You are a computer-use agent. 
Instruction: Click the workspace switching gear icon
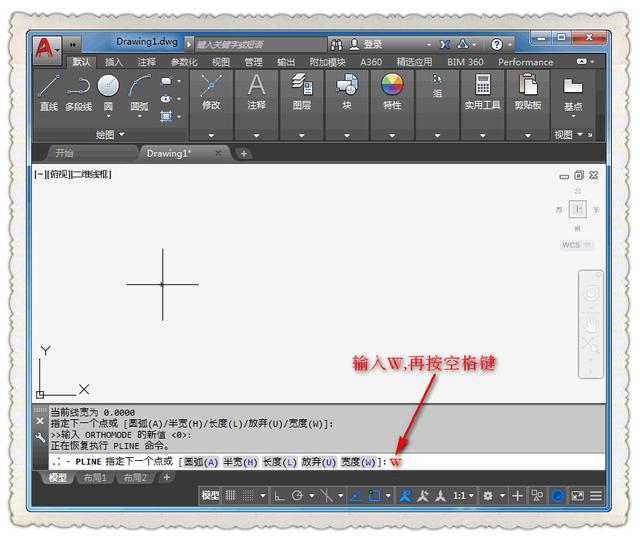488,496
